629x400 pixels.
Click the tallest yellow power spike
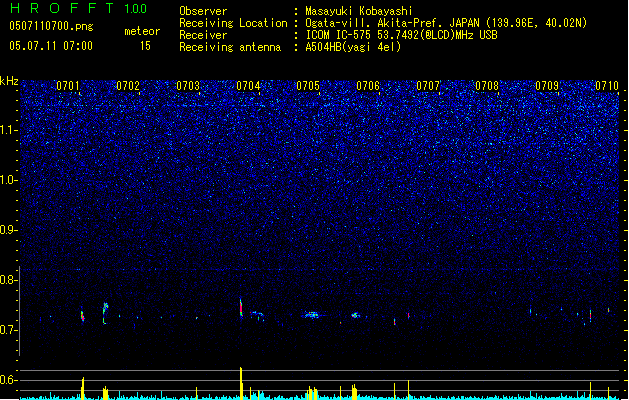pos(241,383)
